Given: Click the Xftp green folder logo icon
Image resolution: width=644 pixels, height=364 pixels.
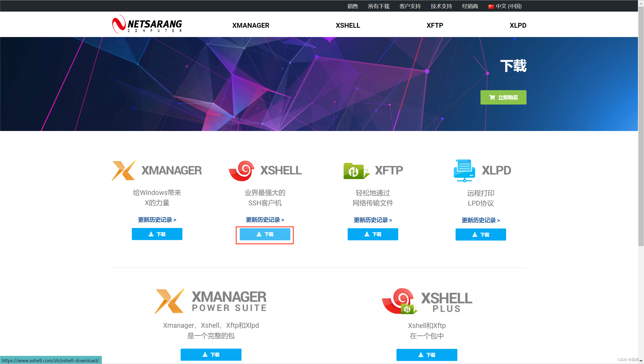Looking at the screenshot, I should click(x=356, y=171).
